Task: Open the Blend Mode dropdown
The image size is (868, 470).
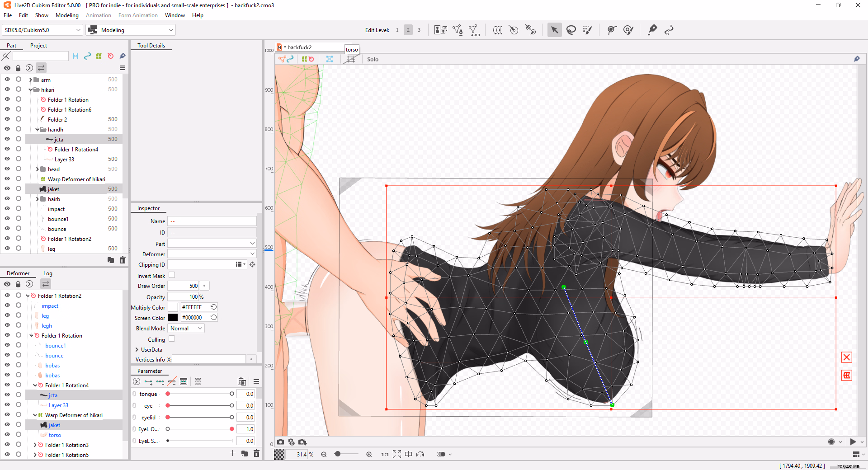Action: coord(186,329)
